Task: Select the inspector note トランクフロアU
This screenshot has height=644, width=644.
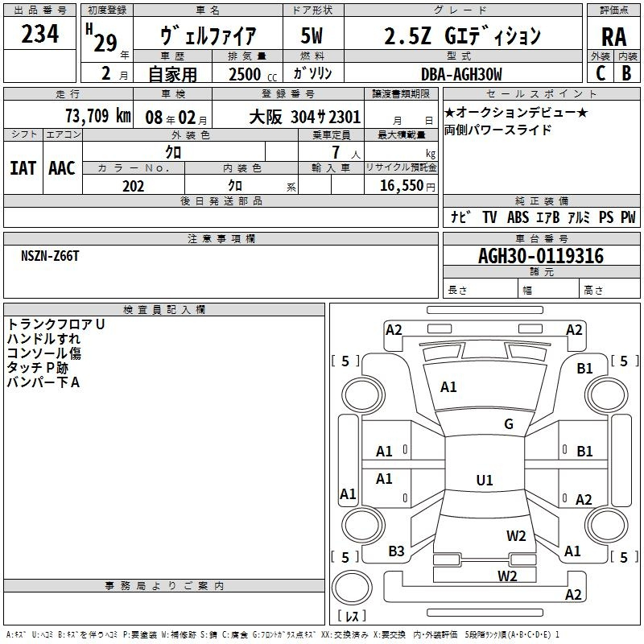Action: (56, 324)
